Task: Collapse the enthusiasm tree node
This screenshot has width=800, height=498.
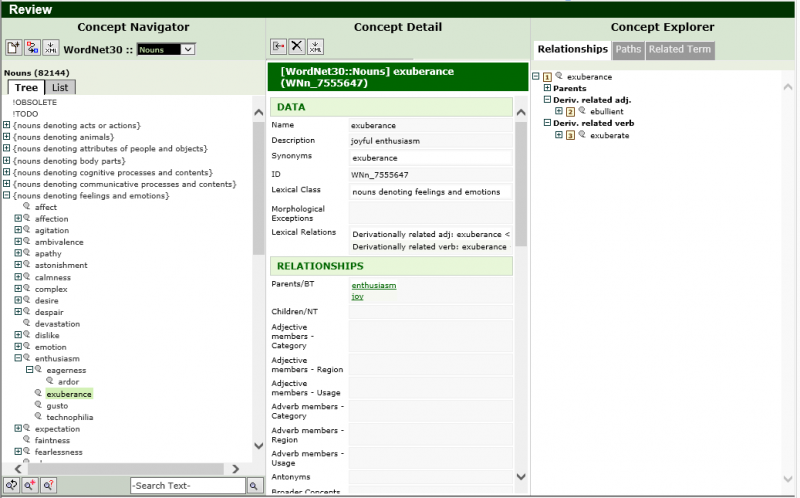Action: pos(18,358)
